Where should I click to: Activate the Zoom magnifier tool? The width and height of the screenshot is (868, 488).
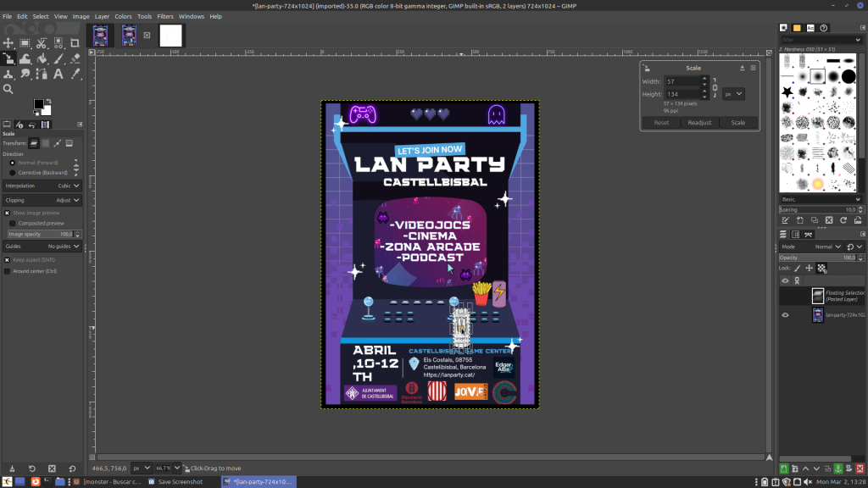click(8, 89)
